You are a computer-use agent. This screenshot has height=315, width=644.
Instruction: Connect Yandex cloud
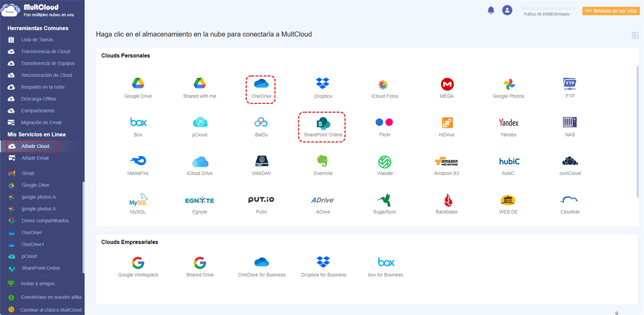[x=508, y=122]
